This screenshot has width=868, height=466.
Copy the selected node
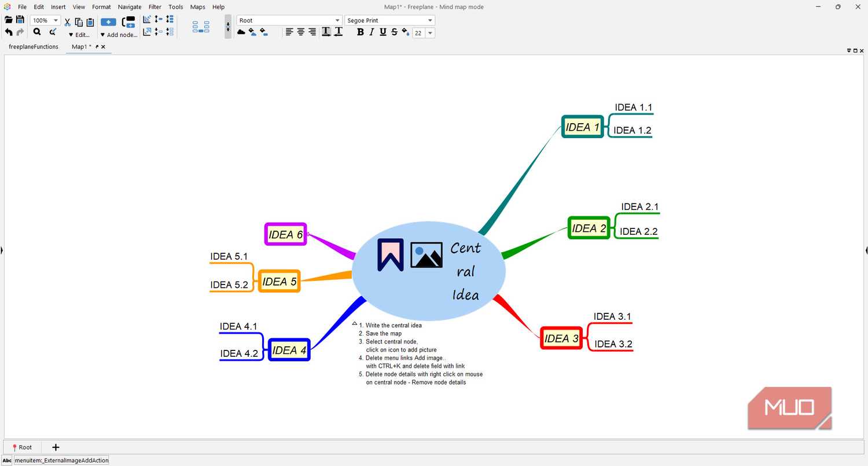tap(79, 22)
